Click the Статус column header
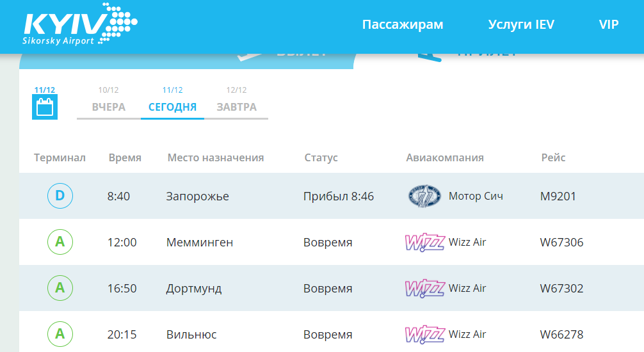Image resolution: width=644 pixels, height=352 pixels. pyautogui.click(x=321, y=157)
